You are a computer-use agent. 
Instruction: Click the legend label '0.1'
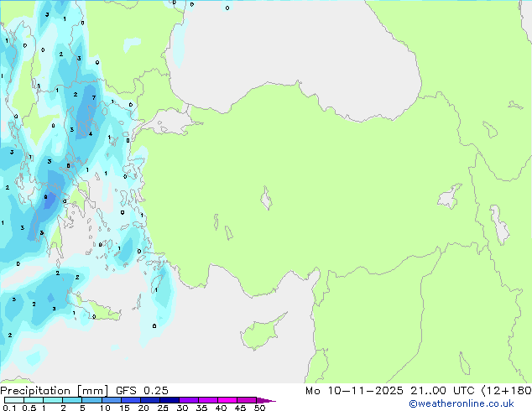point(9,408)
